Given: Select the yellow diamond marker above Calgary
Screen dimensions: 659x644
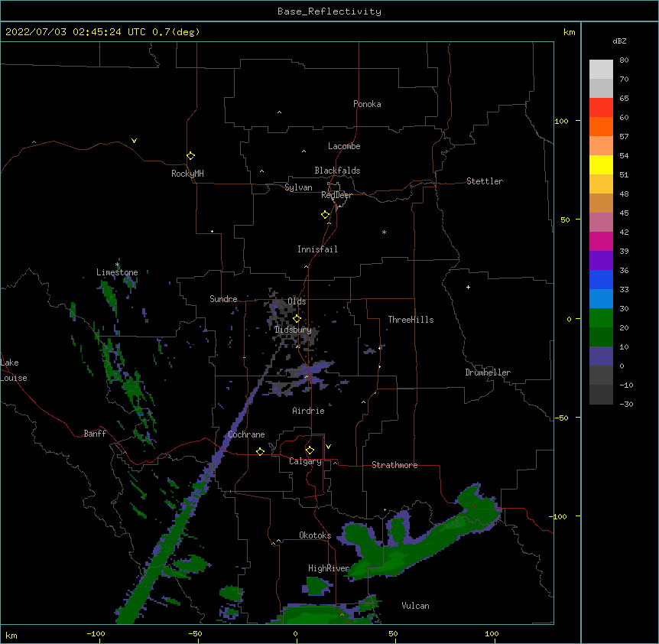Looking at the screenshot, I should [x=310, y=450].
